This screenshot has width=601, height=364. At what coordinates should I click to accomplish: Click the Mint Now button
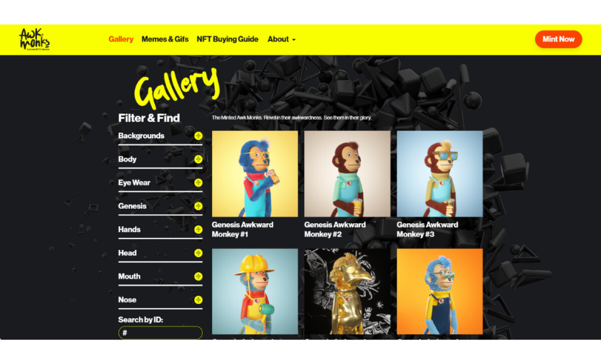click(x=558, y=39)
